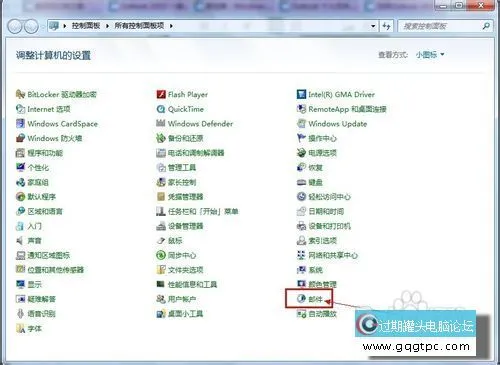This screenshot has width=500, height=365.
Task: Open 入门 item
Action: 29,226
